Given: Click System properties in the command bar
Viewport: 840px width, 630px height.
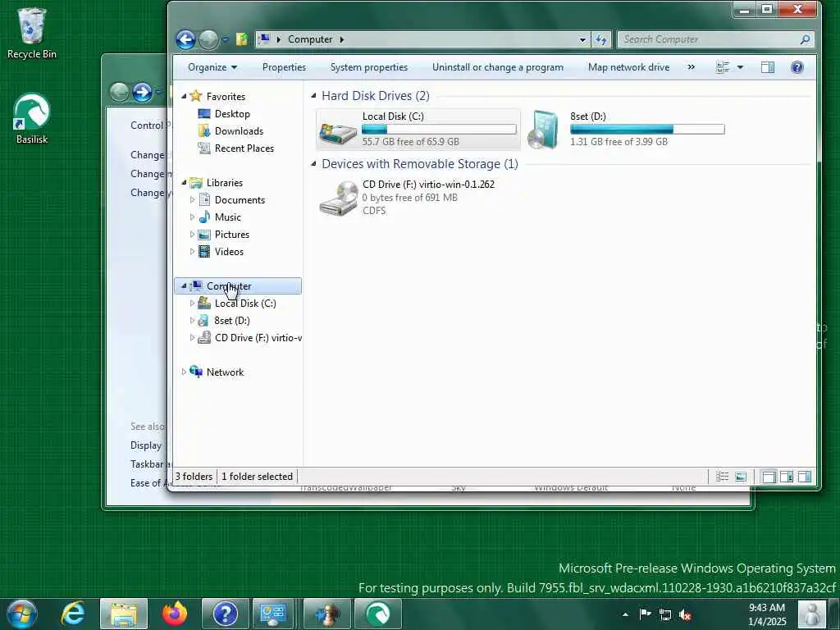Looking at the screenshot, I should (x=368, y=67).
